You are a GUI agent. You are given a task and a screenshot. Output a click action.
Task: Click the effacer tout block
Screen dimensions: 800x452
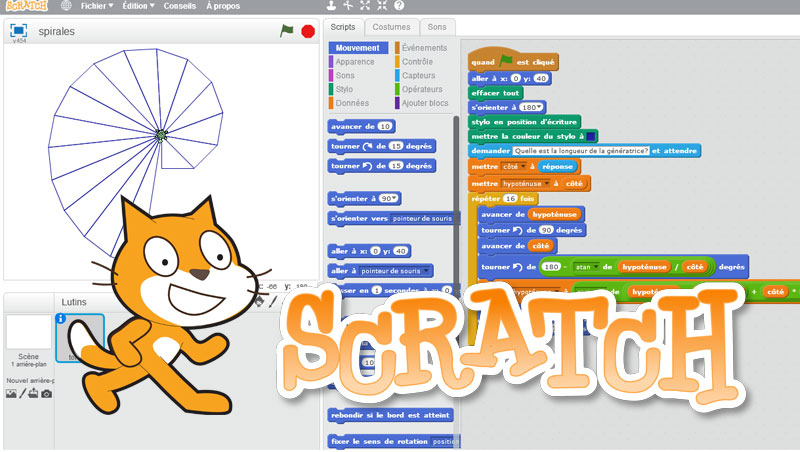[495, 93]
